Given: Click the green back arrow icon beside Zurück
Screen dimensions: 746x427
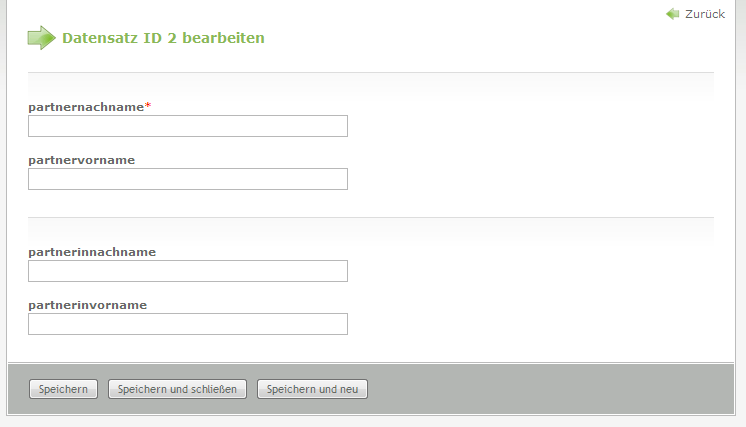Looking at the screenshot, I should pos(673,14).
